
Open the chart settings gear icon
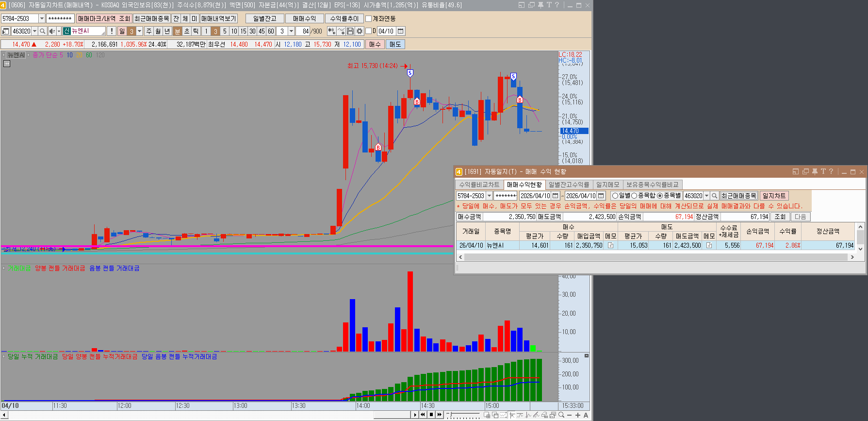(359, 31)
